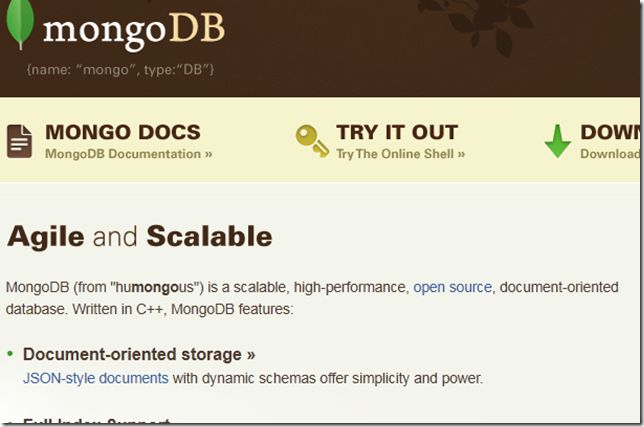Open the Try The Online Shell » link
This screenshot has width=644, height=427.
(400, 154)
